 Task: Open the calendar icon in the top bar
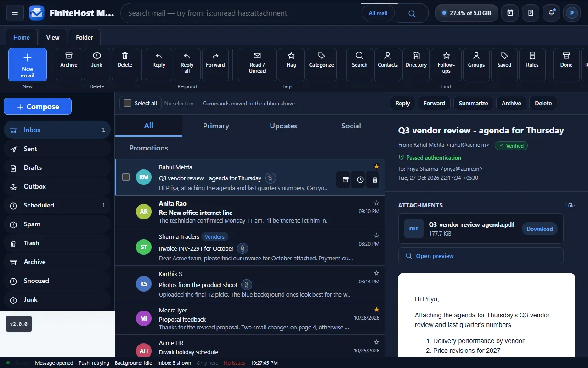[x=510, y=13]
